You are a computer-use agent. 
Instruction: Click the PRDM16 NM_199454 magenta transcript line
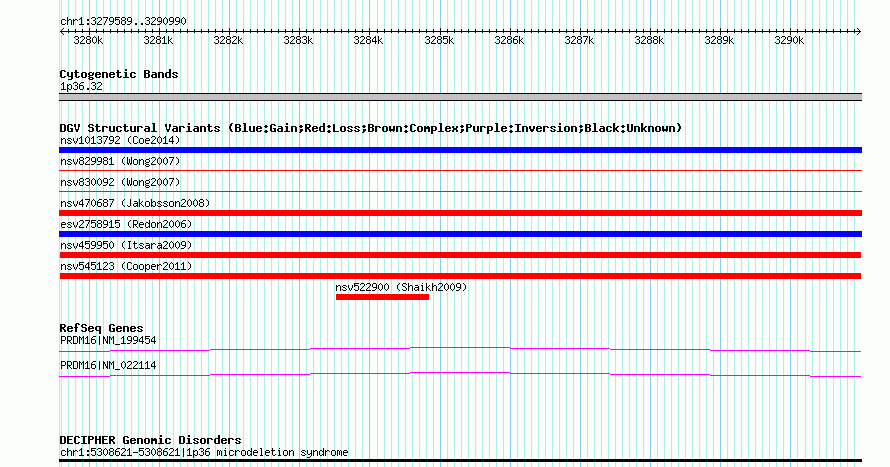pyautogui.click(x=460, y=350)
